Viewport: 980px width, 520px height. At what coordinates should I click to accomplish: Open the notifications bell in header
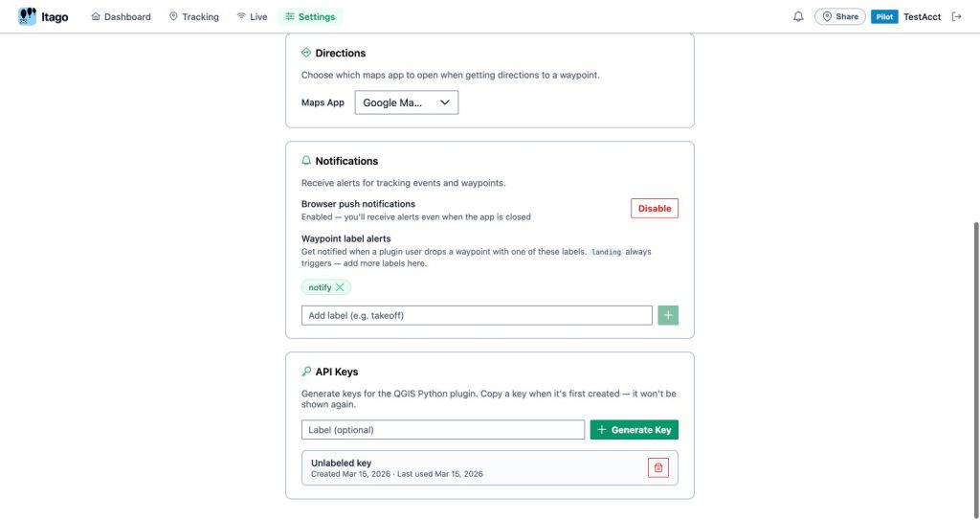(x=798, y=16)
